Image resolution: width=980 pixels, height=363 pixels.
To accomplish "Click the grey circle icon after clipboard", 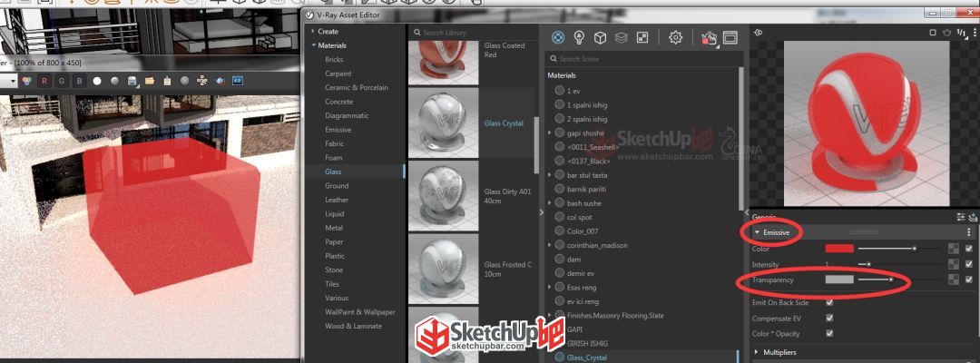I will pyautogui.click(x=185, y=81).
